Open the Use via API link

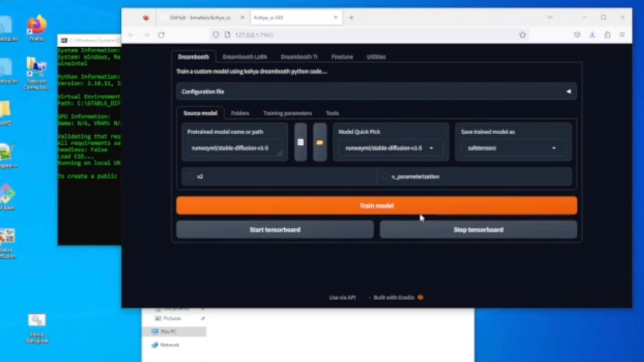tap(342, 298)
